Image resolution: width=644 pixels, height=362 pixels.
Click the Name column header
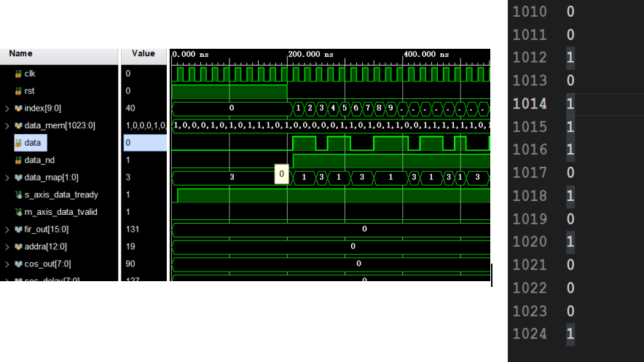(20, 54)
